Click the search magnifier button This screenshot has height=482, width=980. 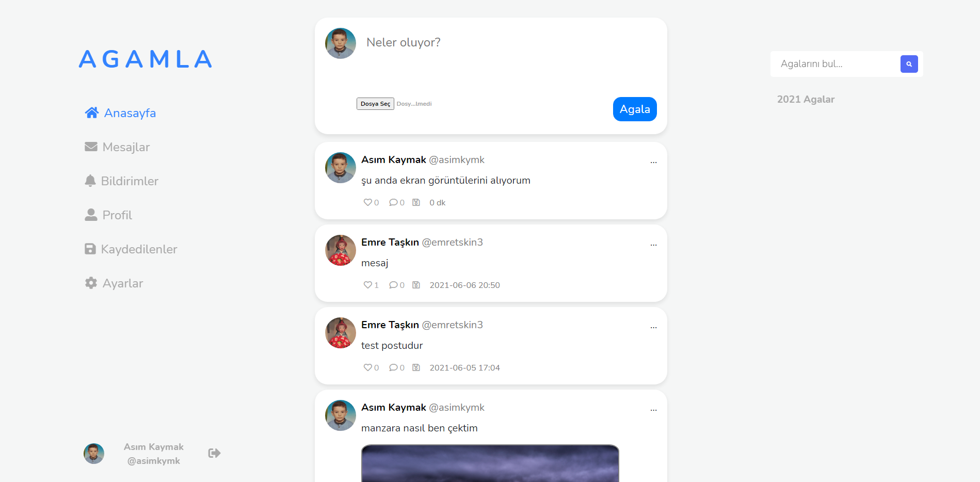(x=909, y=64)
